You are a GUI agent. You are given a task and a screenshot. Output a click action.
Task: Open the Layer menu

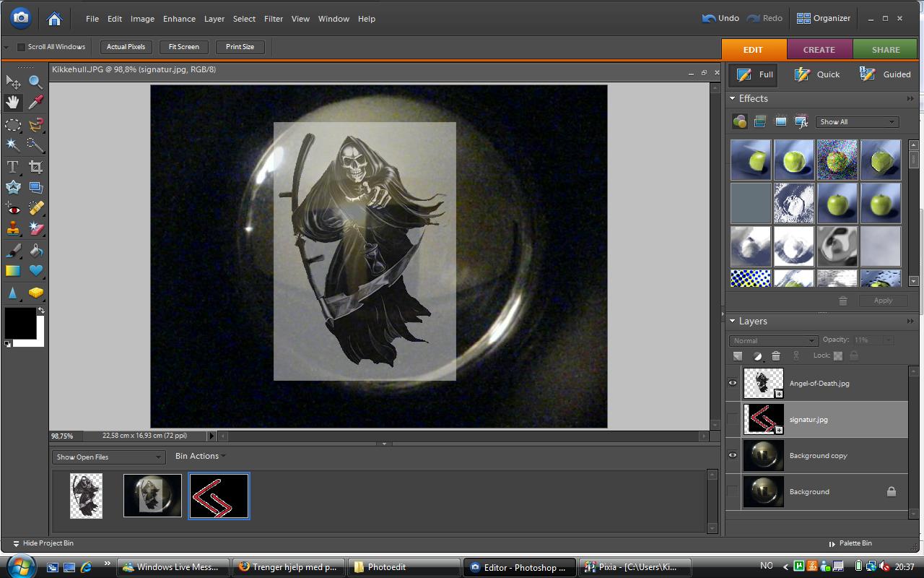[x=214, y=19]
